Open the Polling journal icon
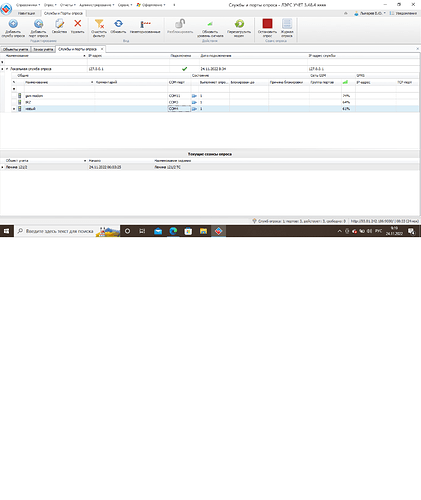 tap(287, 24)
